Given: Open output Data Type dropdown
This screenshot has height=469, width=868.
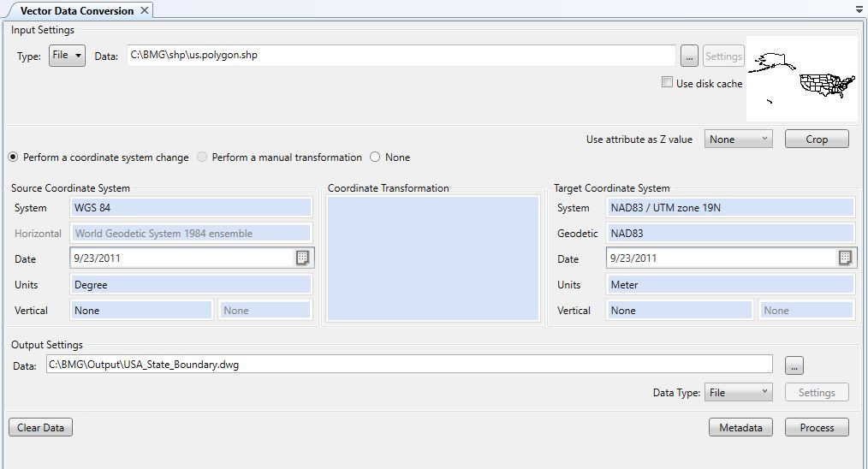Looking at the screenshot, I should 738,393.
